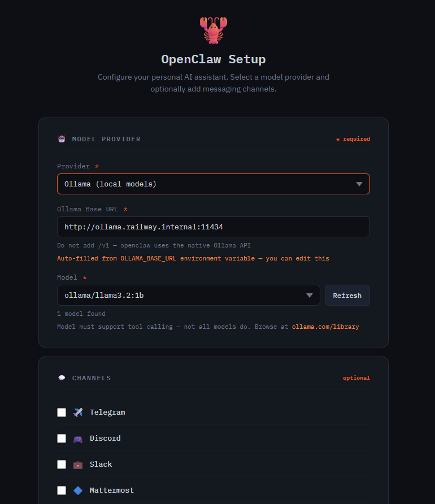Click the speech bubble icon beside CHANNELS

click(x=62, y=377)
